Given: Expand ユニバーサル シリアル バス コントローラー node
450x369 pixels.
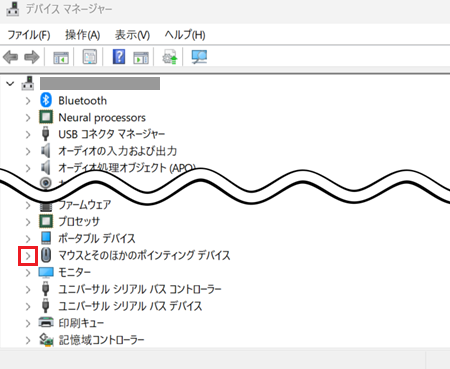Looking at the screenshot, I should (x=28, y=290).
